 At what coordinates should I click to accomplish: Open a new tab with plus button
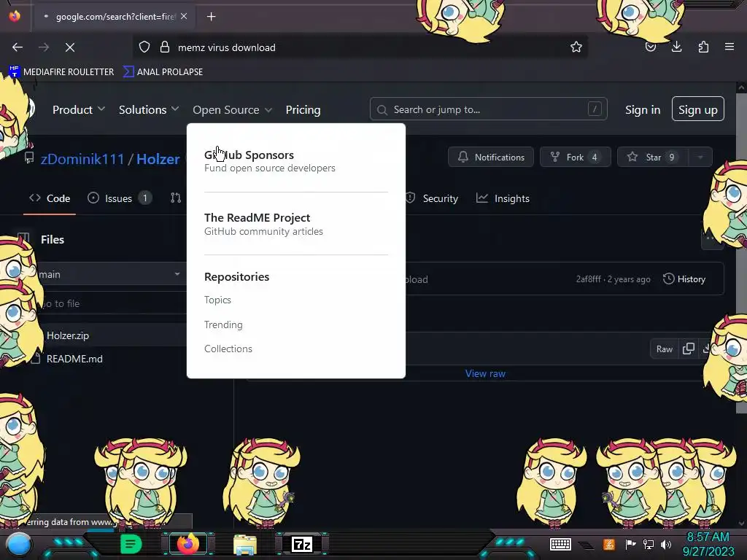pyautogui.click(x=211, y=17)
